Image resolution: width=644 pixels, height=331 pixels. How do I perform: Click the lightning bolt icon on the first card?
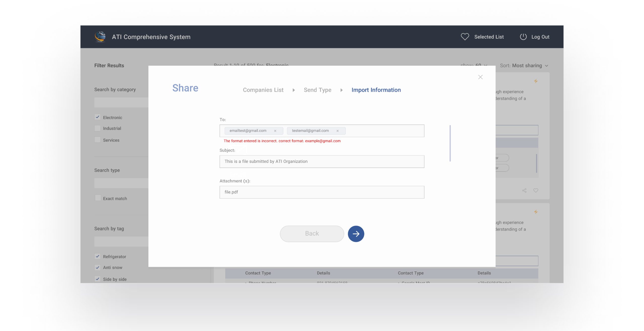point(536,81)
